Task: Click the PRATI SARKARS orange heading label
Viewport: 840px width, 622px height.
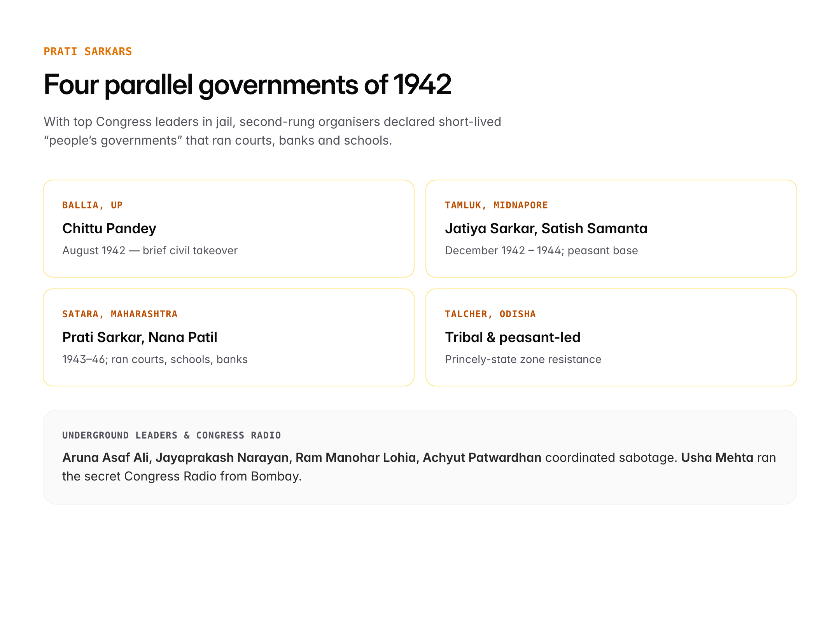Action: (x=88, y=51)
